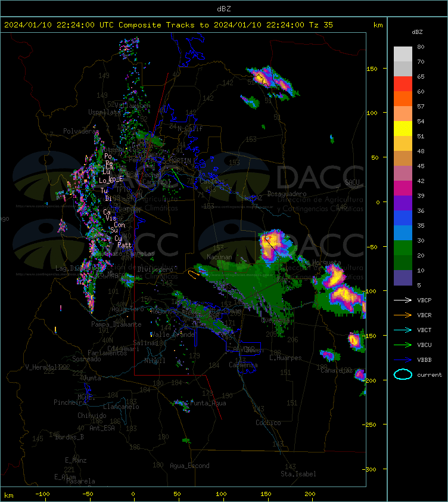Select the 80 dBZ light gray swatch
Screen dimensions: 448x502
pos(403,54)
